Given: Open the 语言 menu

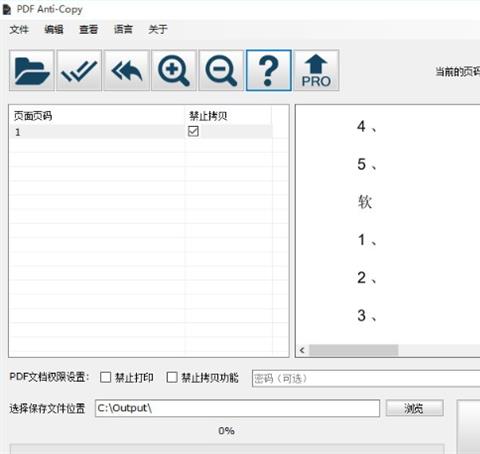Looking at the screenshot, I should pos(123,29).
